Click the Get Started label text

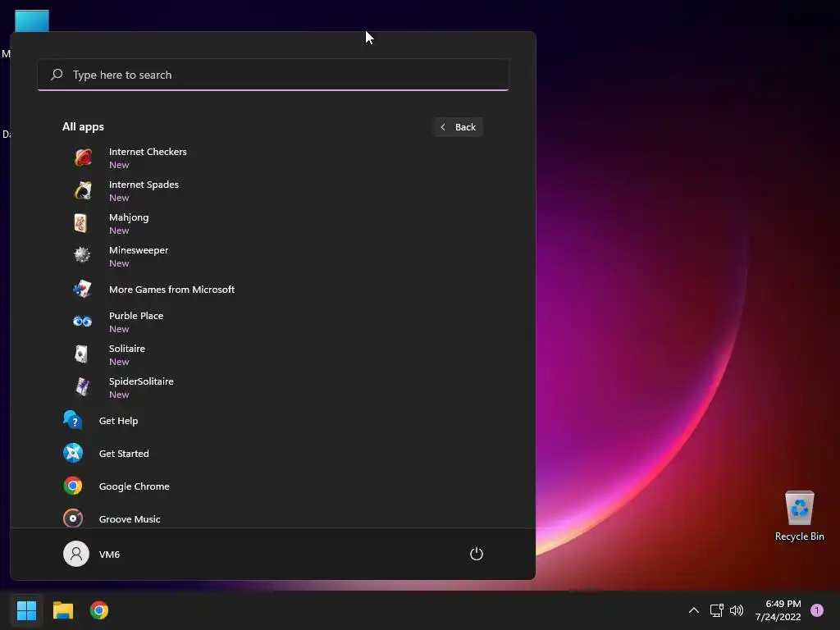click(x=124, y=453)
